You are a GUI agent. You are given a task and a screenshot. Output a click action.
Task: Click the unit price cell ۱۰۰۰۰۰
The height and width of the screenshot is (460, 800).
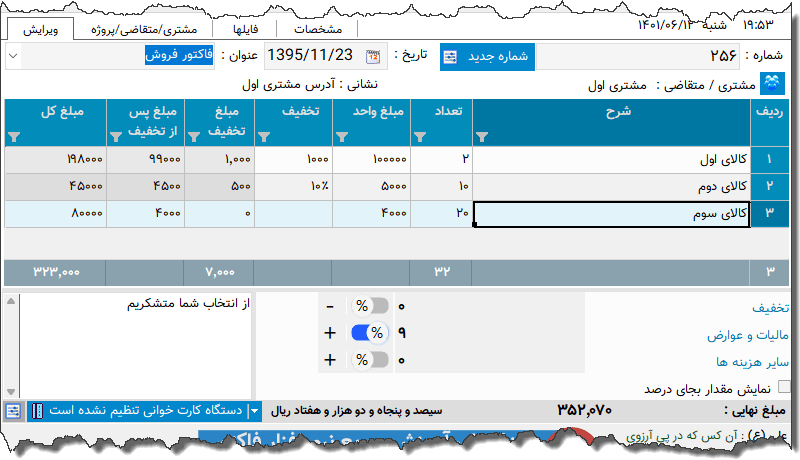[371, 160]
